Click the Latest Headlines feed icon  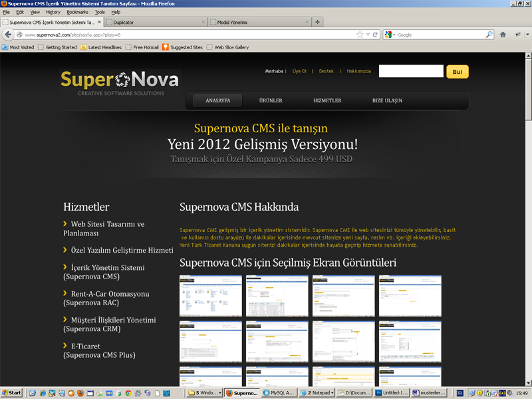(x=83, y=47)
